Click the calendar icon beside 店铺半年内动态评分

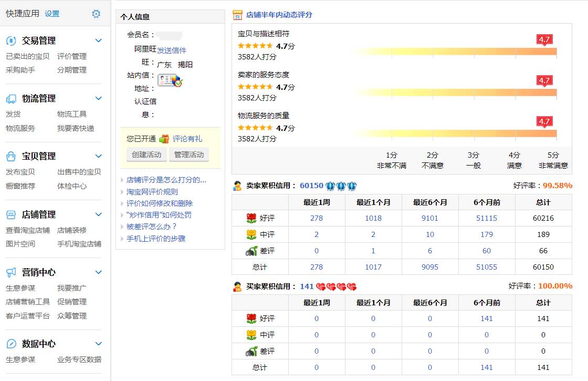(x=237, y=14)
